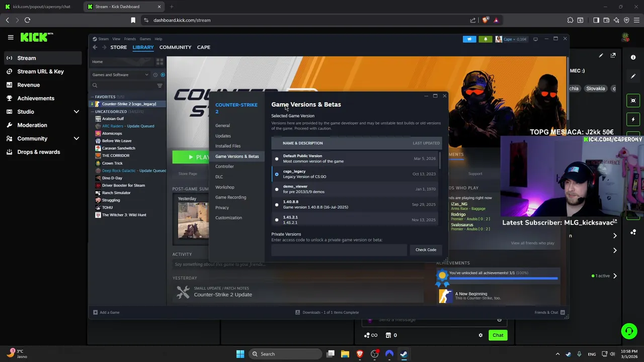Expand Community section in Kick sidebar
The width and height of the screenshot is (644, 362).
pos(76,138)
